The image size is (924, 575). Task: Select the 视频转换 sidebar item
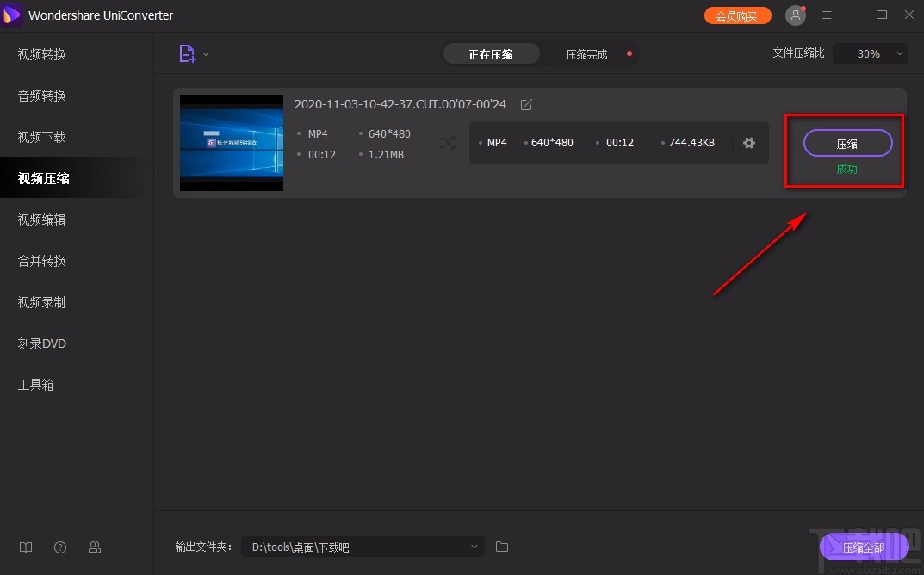(x=40, y=53)
